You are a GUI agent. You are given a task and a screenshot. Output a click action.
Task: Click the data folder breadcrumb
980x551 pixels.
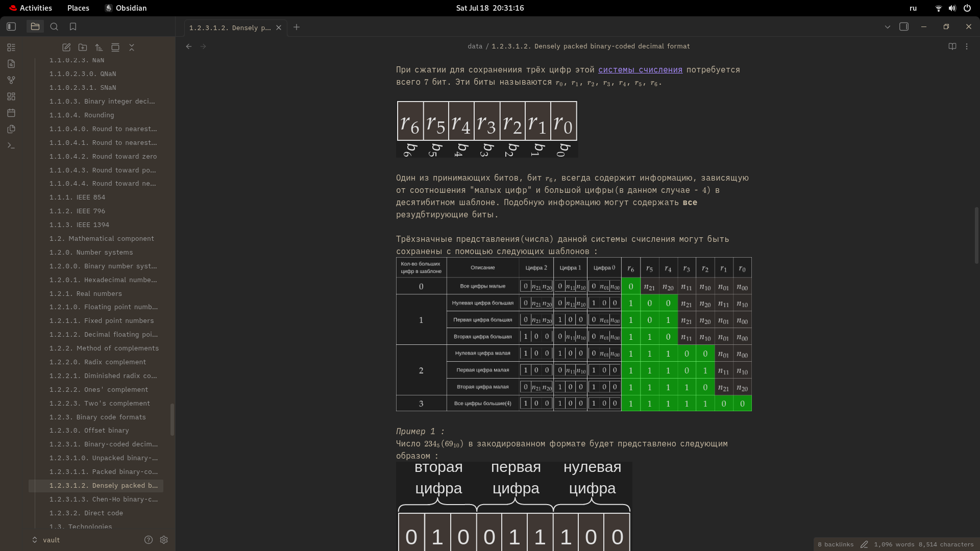[x=475, y=46]
